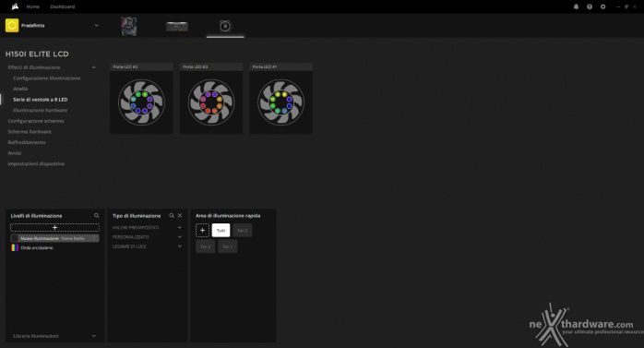Select the Fan 1 lighting area
This screenshot has height=348, width=644.
coord(228,246)
